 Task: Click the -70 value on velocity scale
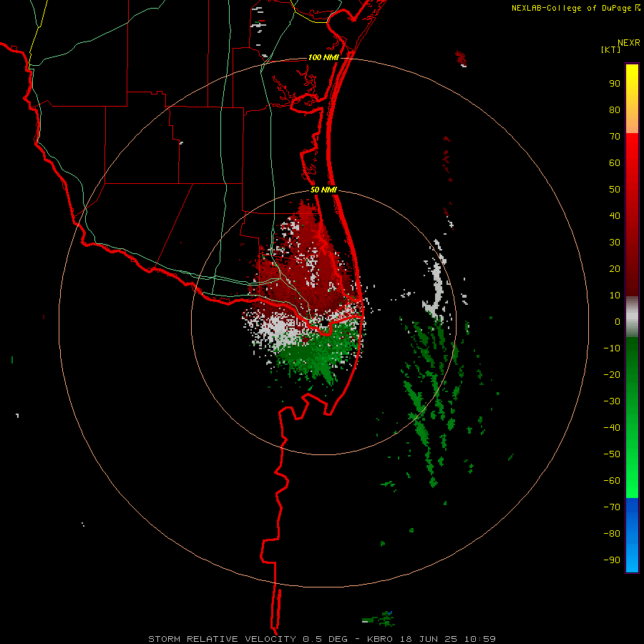coord(612,507)
